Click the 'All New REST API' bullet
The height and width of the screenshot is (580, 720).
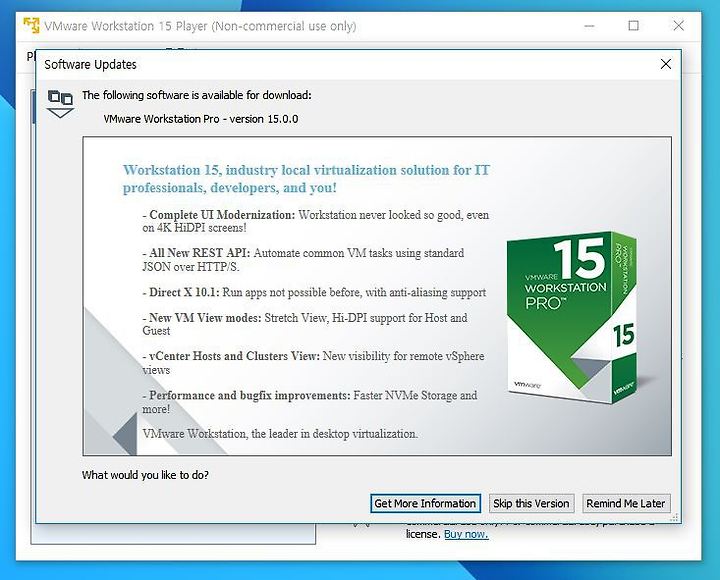click(303, 259)
